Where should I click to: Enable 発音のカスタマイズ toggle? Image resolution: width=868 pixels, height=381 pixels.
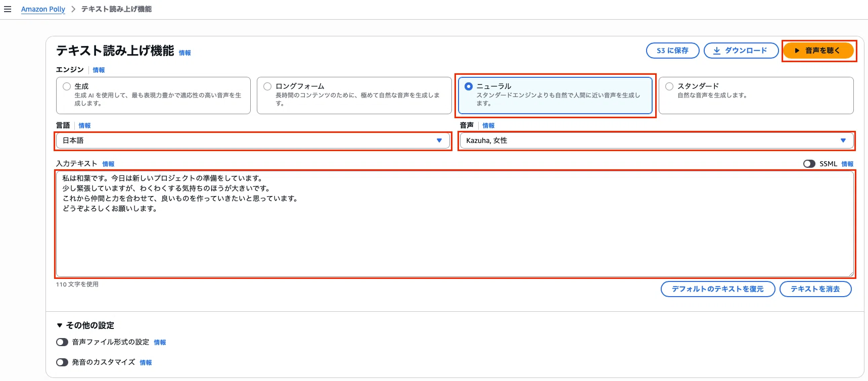click(62, 362)
